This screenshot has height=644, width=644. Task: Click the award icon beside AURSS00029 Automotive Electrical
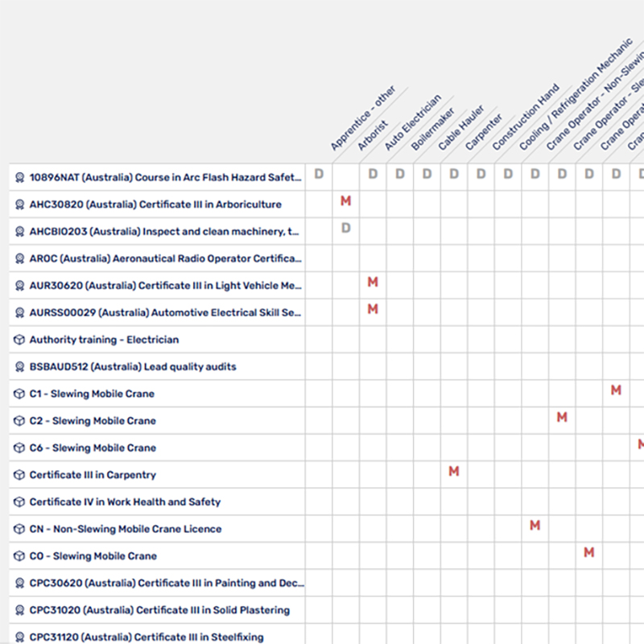(19, 312)
